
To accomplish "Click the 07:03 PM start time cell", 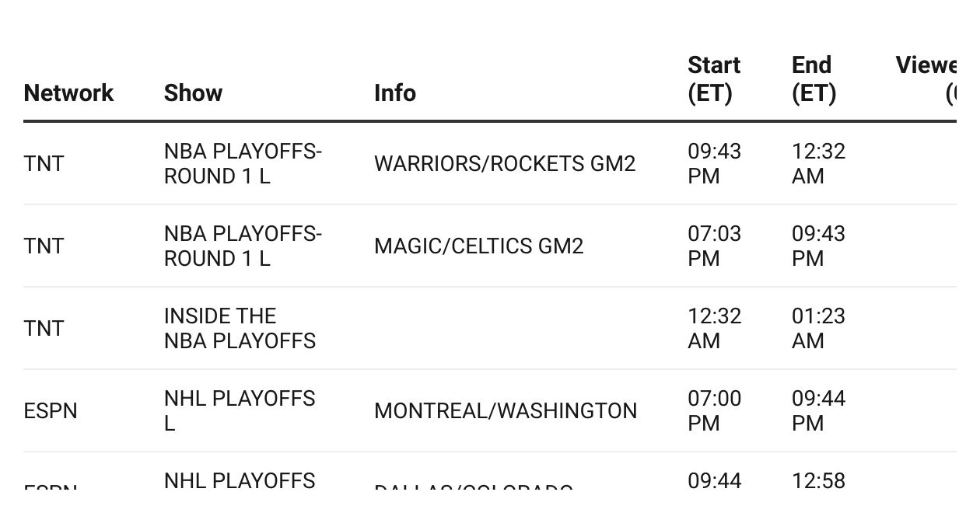I will pyautogui.click(x=714, y=246).
